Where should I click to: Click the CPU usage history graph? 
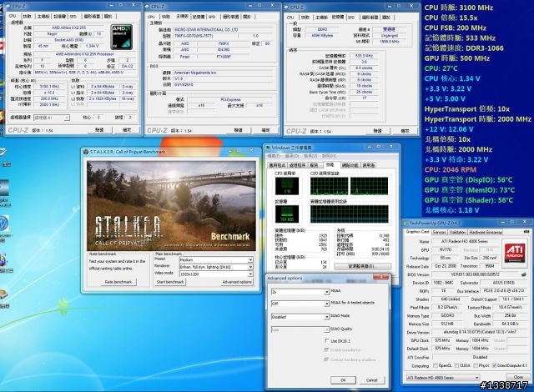coord(349,186)
